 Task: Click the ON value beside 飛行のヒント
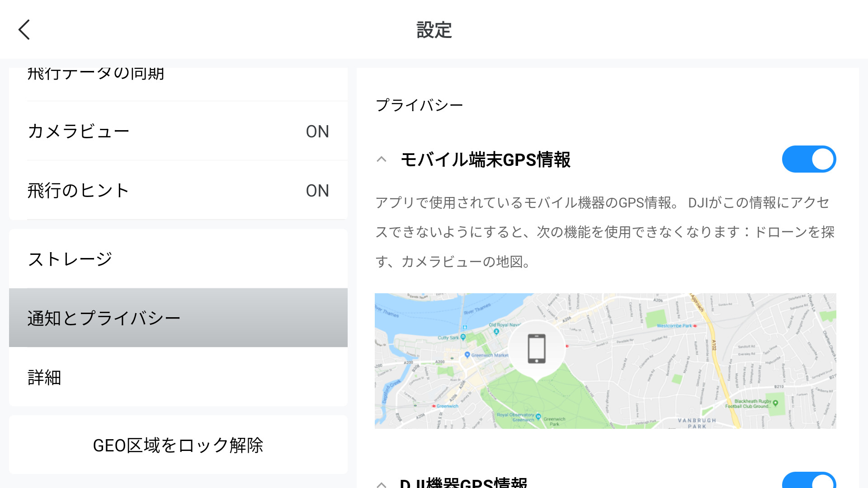[317, 191]
